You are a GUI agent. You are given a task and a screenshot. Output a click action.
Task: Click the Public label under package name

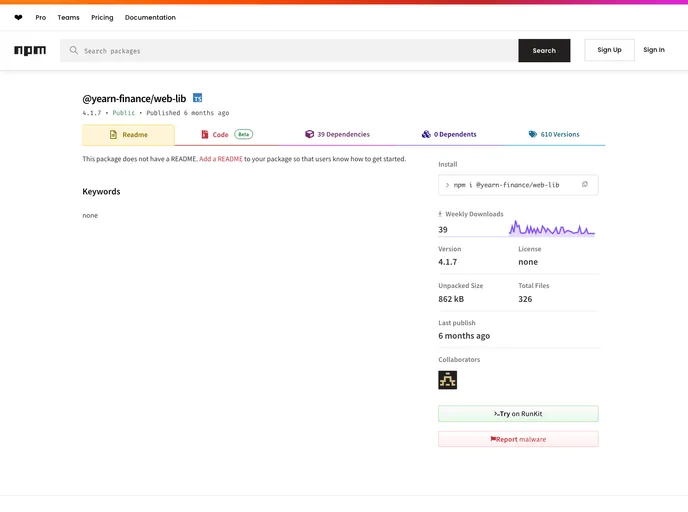pyautogui.click(x=124, y=113)
